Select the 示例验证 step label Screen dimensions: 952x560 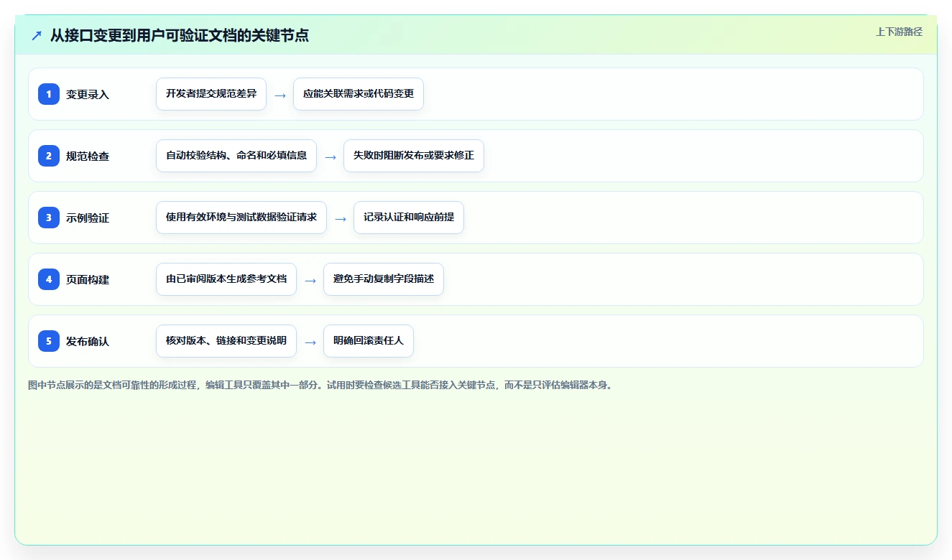(88, 218)
